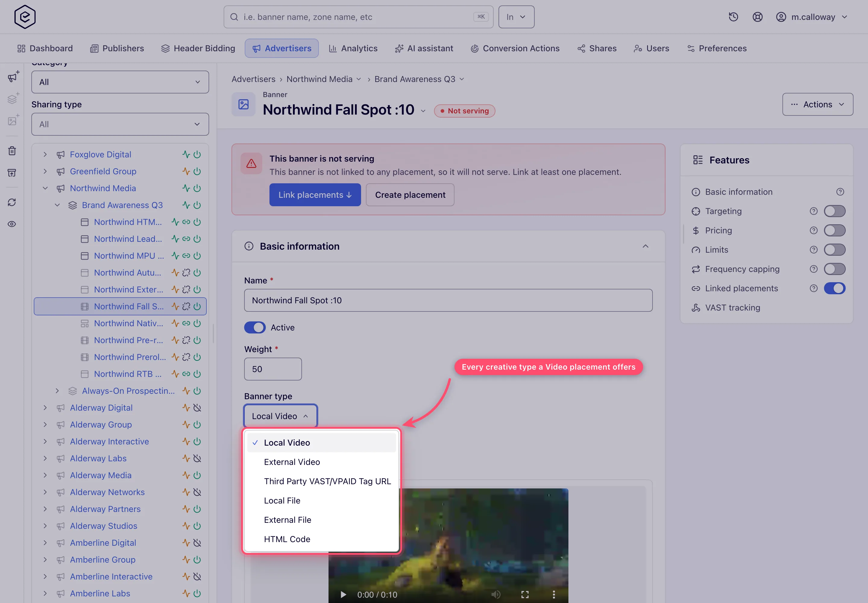Click activity icon on Greenfield Group row
This screenshot has width=868, height=603.
186,172
